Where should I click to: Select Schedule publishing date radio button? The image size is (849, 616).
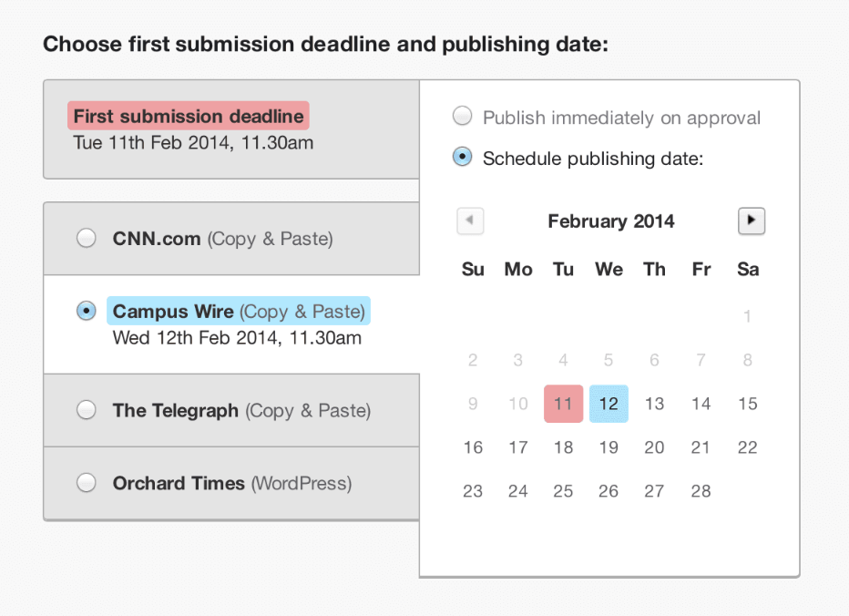pos(463,157)
